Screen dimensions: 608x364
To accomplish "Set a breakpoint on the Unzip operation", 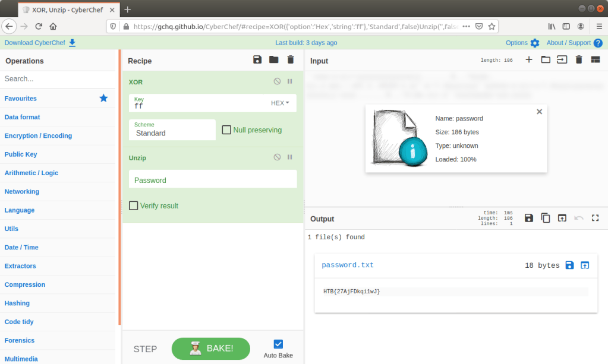I will (x=290, y=157).
